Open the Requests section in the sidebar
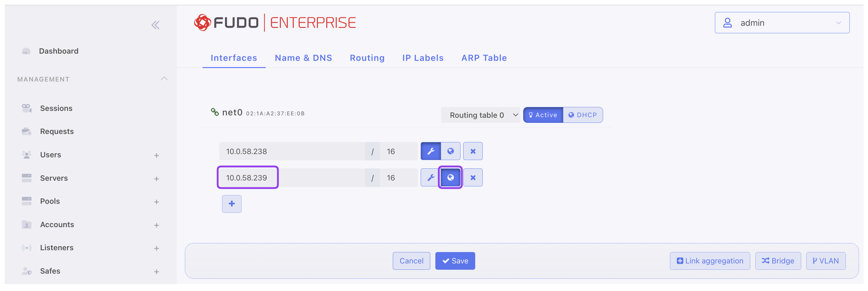This screenshot has width=868, height=291. [x=57, y=131]
